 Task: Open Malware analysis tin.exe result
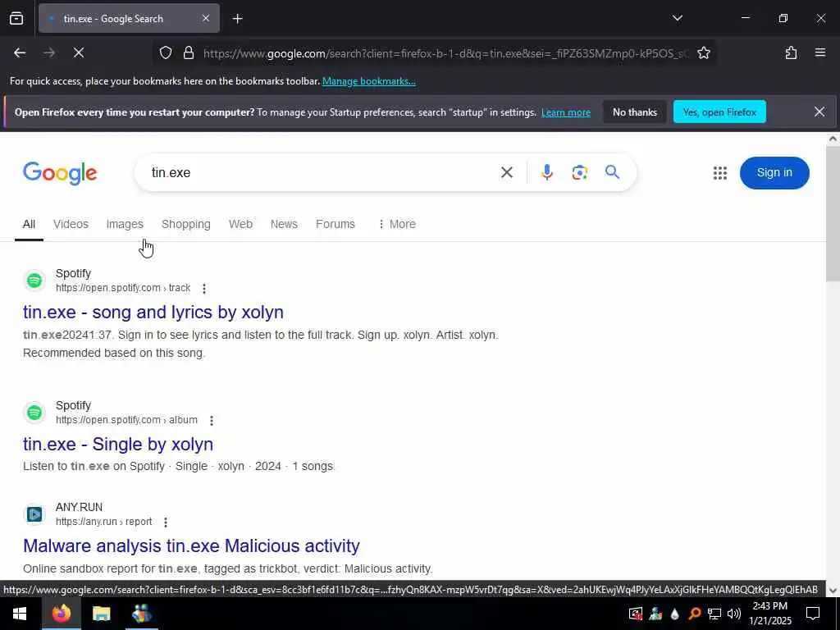point(191,546)
